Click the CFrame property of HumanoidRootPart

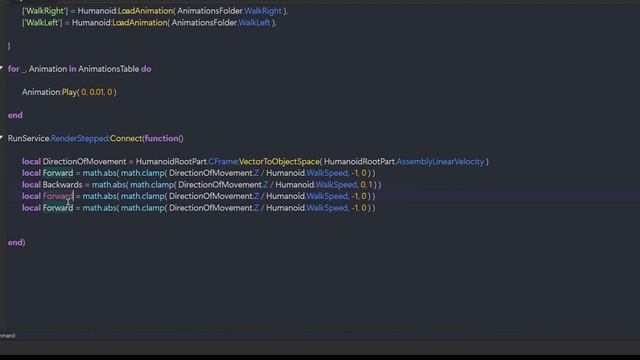point(223,162)
